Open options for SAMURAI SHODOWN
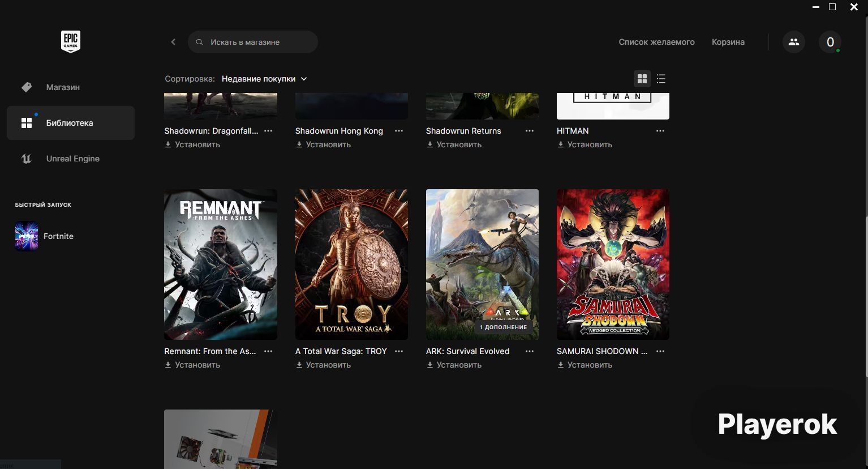Image resolution: width=868 pixels, height=469 pixels. (x=660, y=351)
